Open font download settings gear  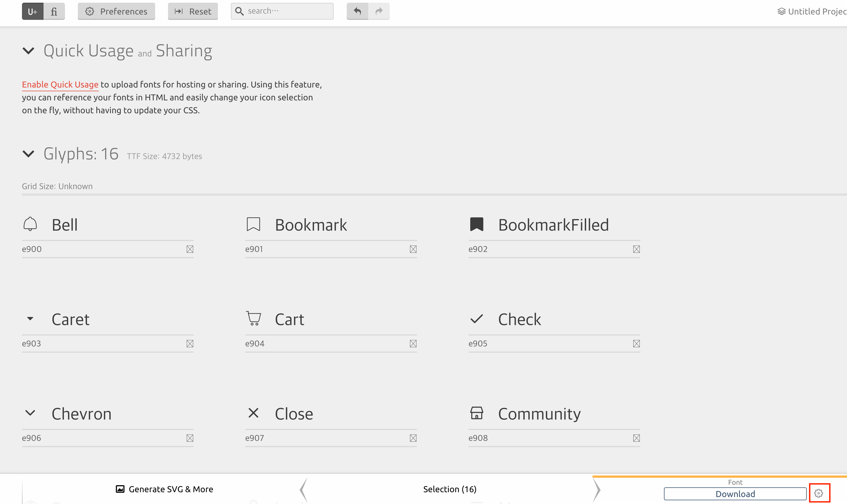(819, 493)
